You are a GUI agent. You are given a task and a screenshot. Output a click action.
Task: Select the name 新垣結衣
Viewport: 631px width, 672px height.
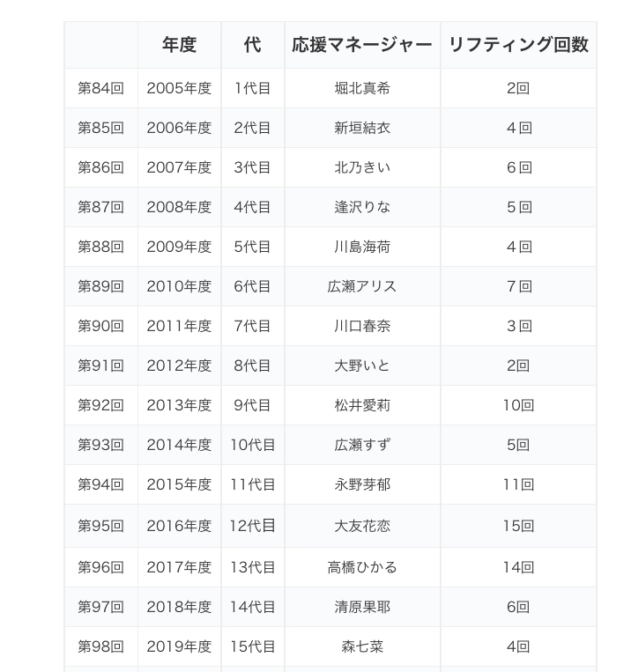[361, 128]
